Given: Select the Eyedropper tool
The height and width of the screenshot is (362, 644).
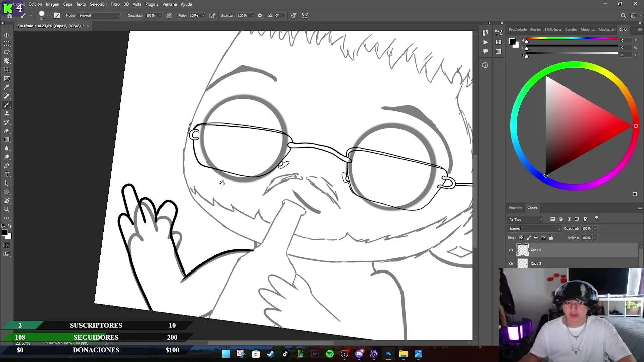Looking at the screenshot, I should [x=7, y=87].
